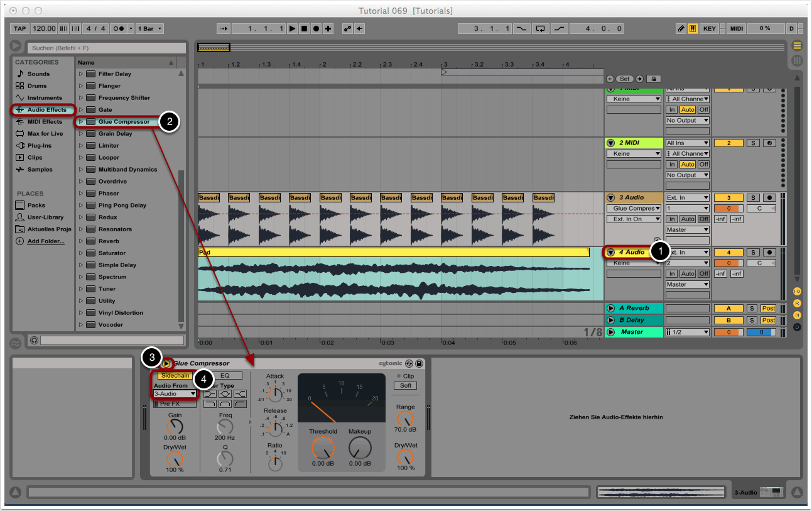Screen dimensions: 812x511
Task: Expand the Reverb folder in browser
Action: click(81, 241)
